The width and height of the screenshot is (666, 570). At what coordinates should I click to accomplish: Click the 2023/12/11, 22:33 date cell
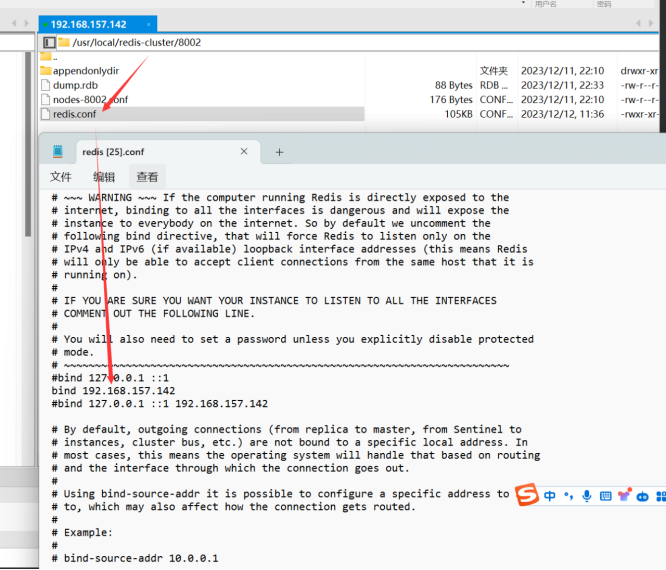point(562,85)
